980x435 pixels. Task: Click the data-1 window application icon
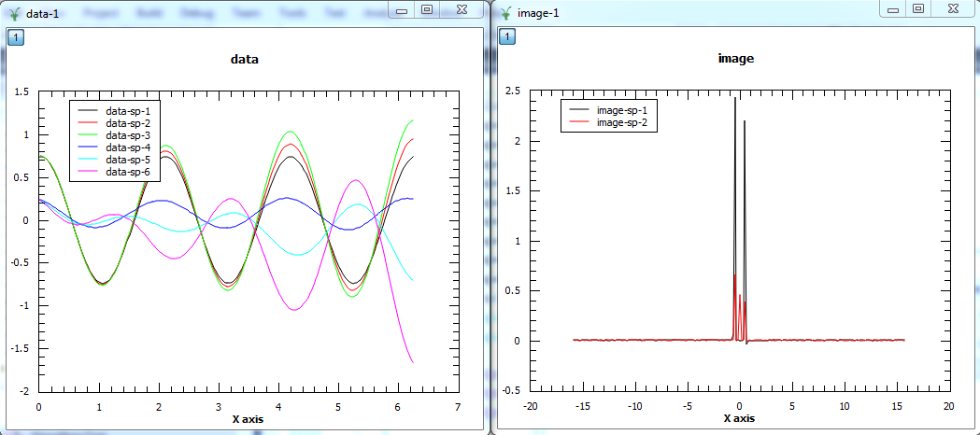pos(15,13)
